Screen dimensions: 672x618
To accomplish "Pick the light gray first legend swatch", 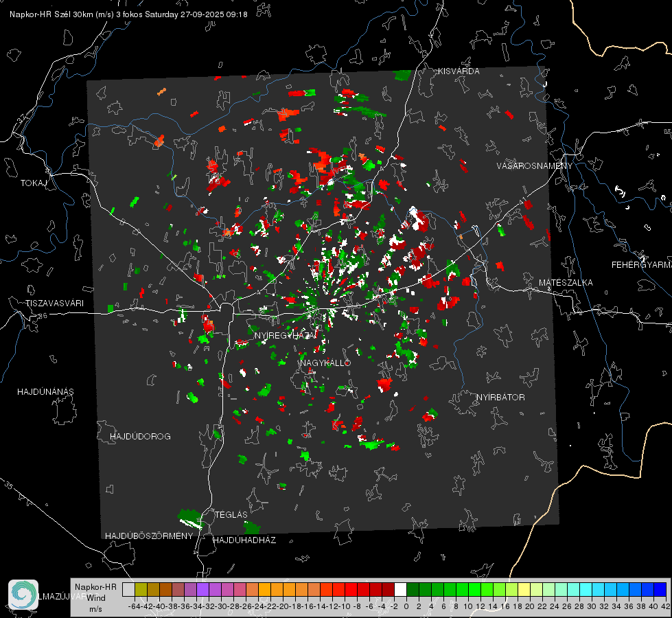I will [128, 589].
